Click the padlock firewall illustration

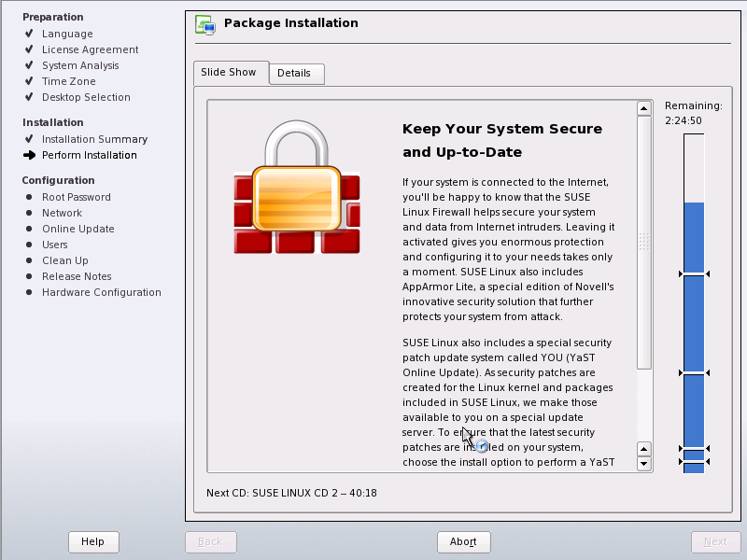[x=297, y=187]
